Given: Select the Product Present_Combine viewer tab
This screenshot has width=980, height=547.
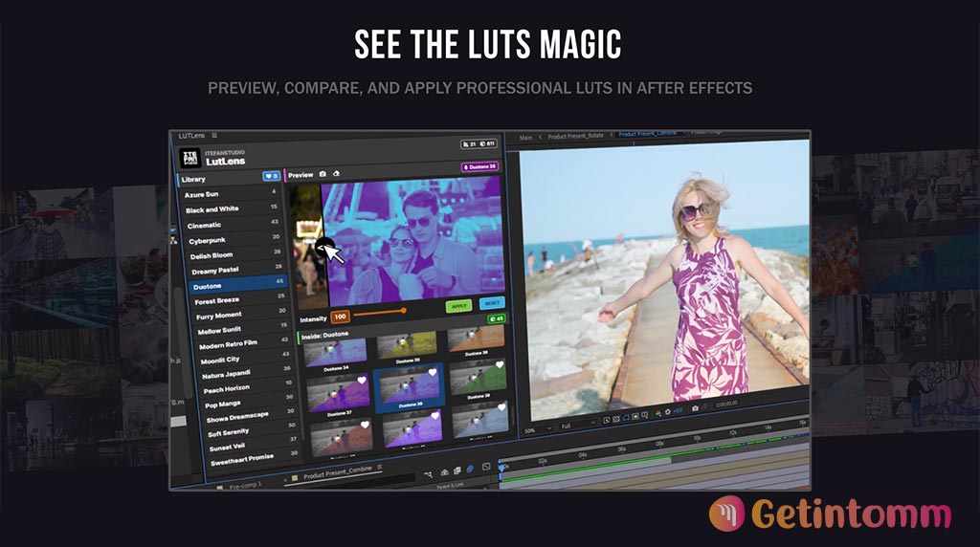Looking at the screenshot, I should tap(648, 134).
